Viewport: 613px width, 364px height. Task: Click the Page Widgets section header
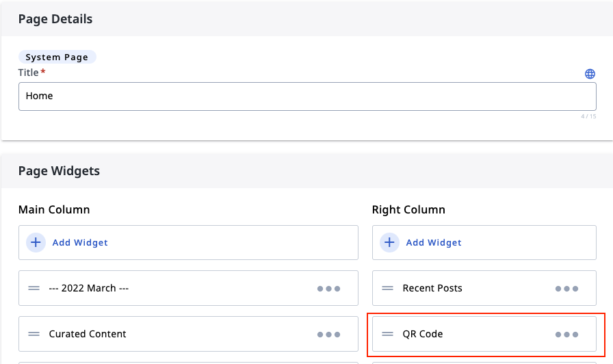tap(59, 171)
